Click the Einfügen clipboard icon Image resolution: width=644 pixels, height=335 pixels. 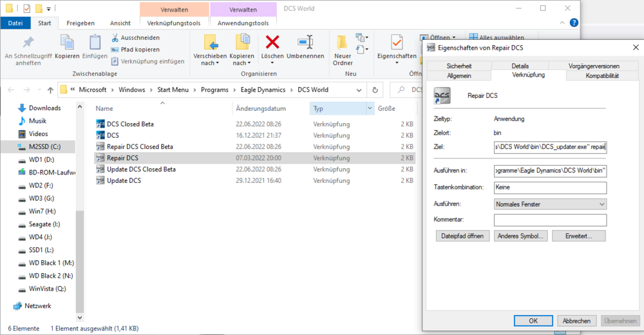tap(95, 43)
